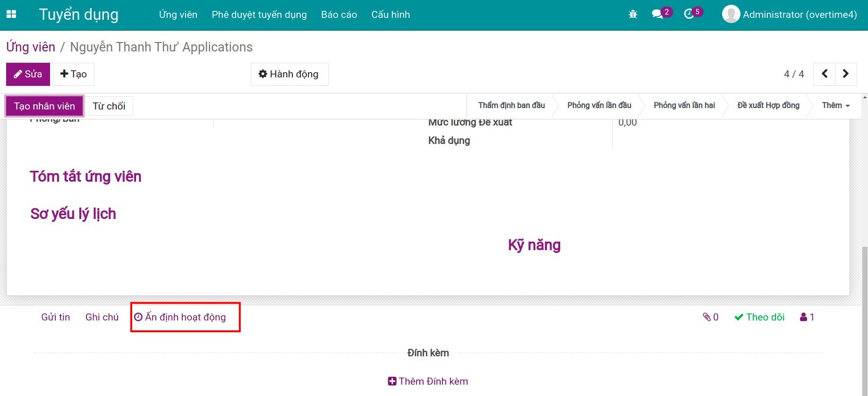Image resolution: width=868 pixels, height=396 pixels.
Task: Go to next record arrow
Action: (x=846, y=74)
